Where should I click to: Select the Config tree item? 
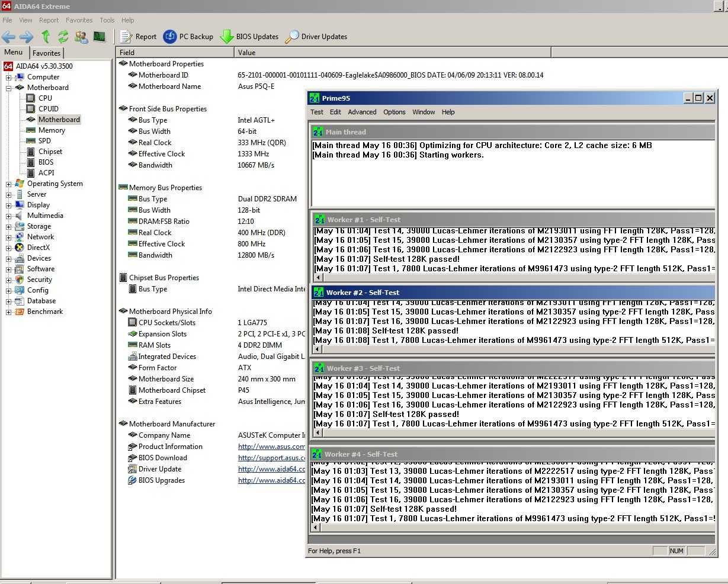pos(38,290)
